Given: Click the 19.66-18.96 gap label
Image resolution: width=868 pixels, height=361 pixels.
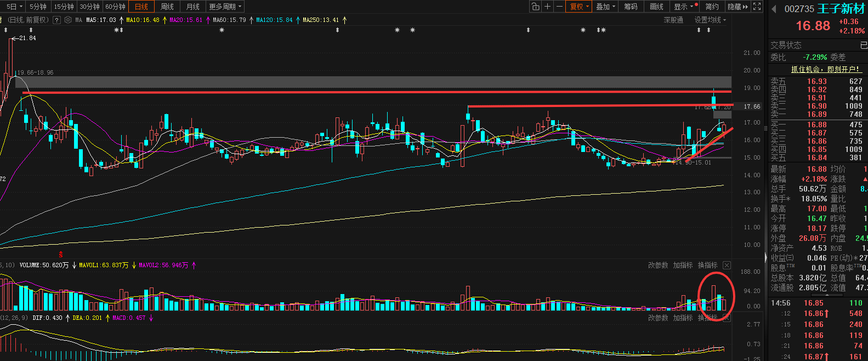Looking at the screenshot, I should (35, 72).
